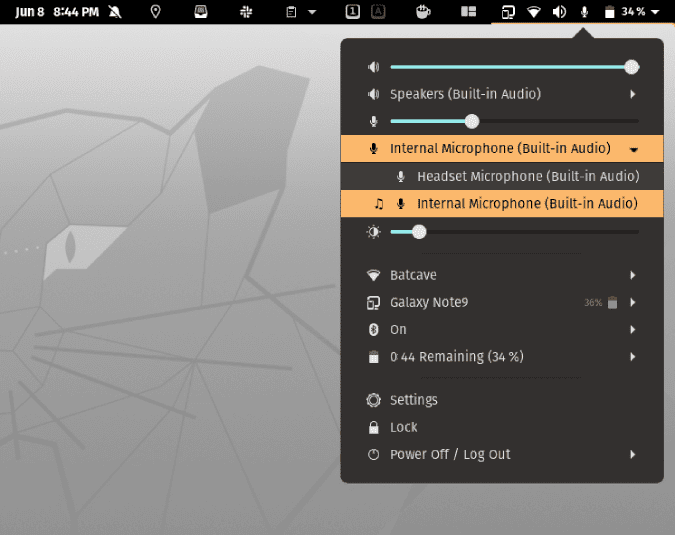
Task: Mute mic via icon beside input slider
Action: tap(374, 121)
